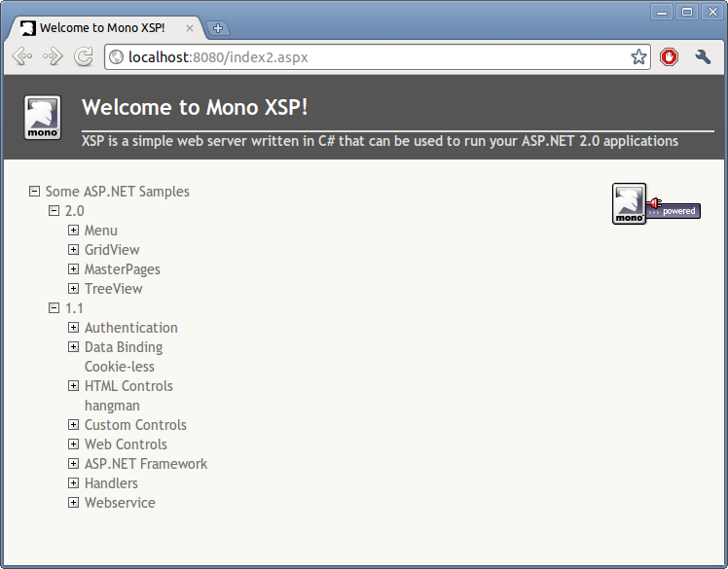
Task: Maximize the browser window
Action: [x=687, y=13]
